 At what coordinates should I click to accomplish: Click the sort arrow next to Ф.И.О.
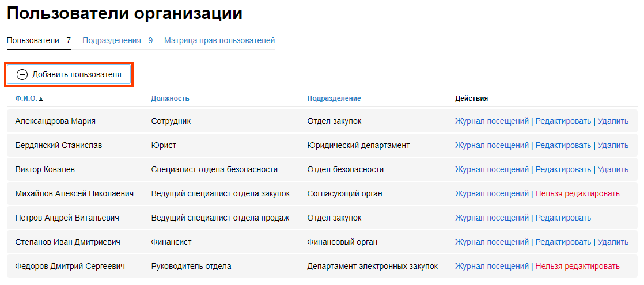pos(41,99)
